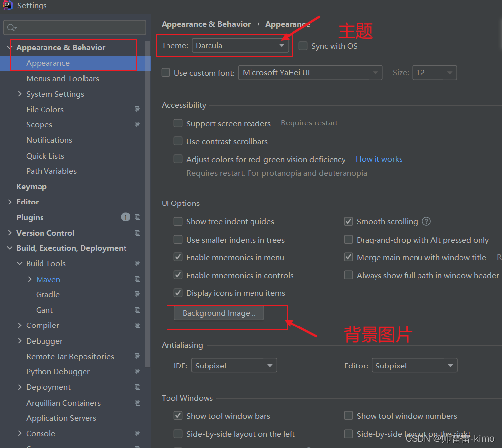Click the Background Image... button

(219, 313)
